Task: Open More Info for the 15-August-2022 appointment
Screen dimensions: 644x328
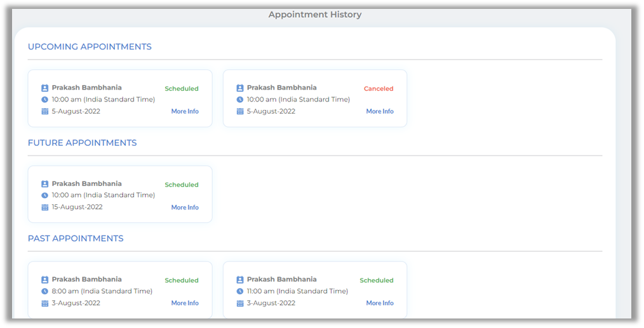Action: [185, 207]
